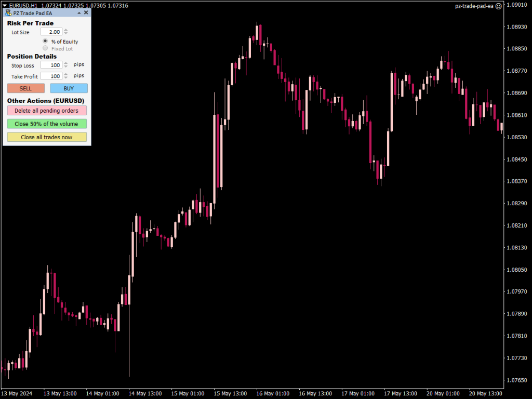Collapse the PZ Trade Pad EA panel
The width and height of the screenshot is (532, 399).
click(x=79, y=13)
